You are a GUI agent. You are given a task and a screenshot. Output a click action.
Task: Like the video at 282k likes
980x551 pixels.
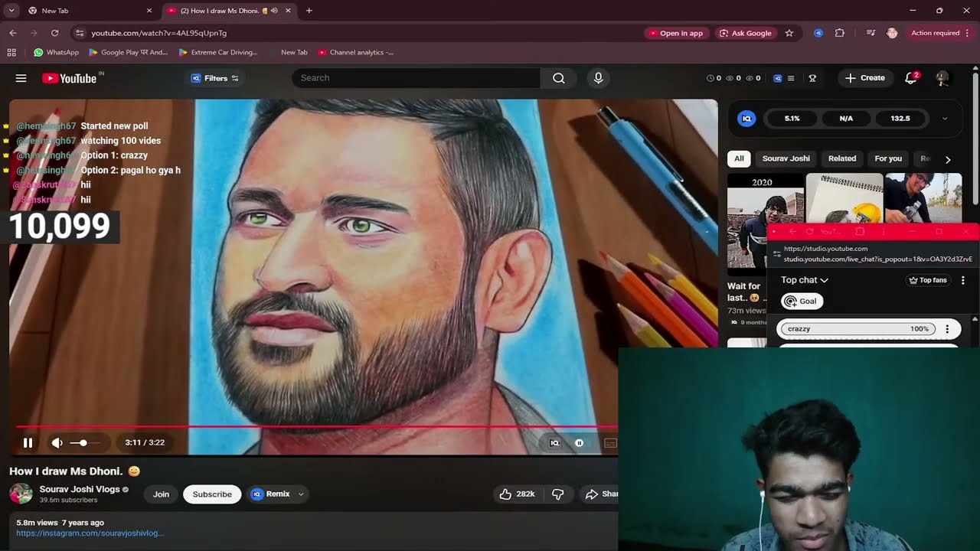point(517,494)
